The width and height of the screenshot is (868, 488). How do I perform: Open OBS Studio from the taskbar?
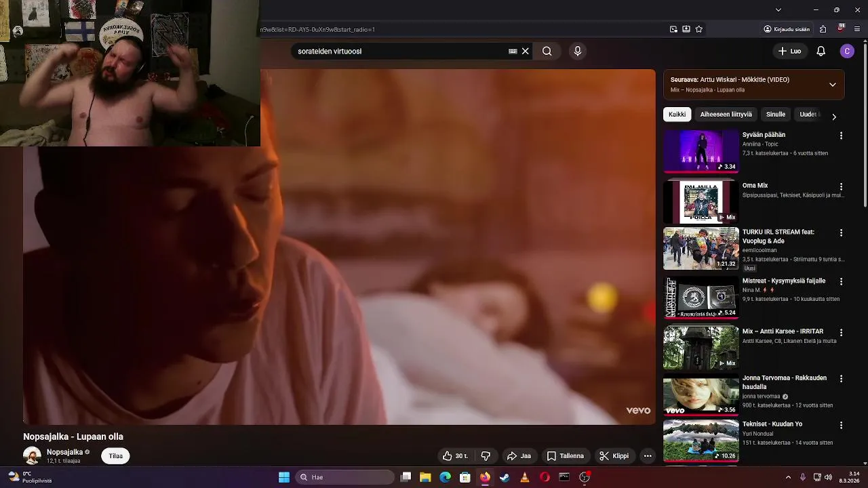(585, 477)
